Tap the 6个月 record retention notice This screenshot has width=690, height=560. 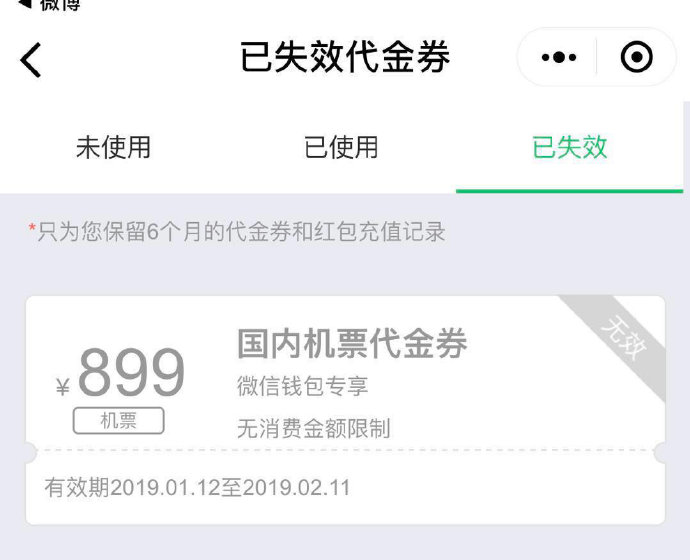(241, 232)
